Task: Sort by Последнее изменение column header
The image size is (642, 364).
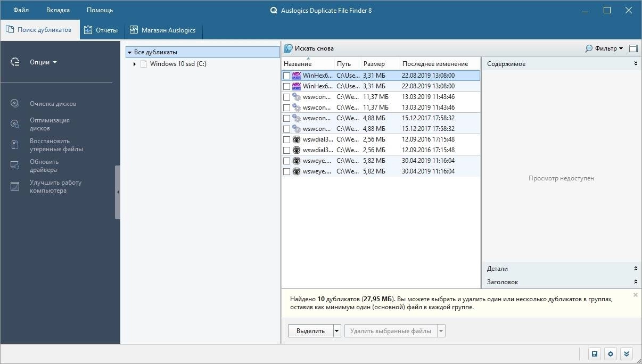Action: (x=440, y=64)
